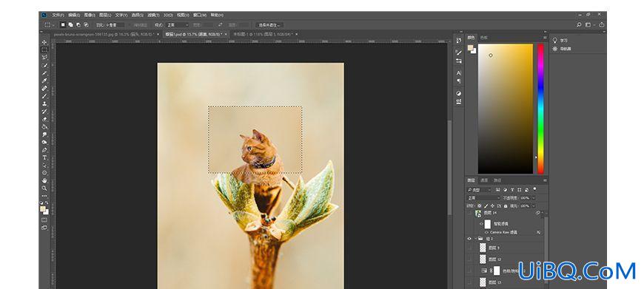
Task: Open the style dropdown in options bar
Action: (x=178, y=25)
